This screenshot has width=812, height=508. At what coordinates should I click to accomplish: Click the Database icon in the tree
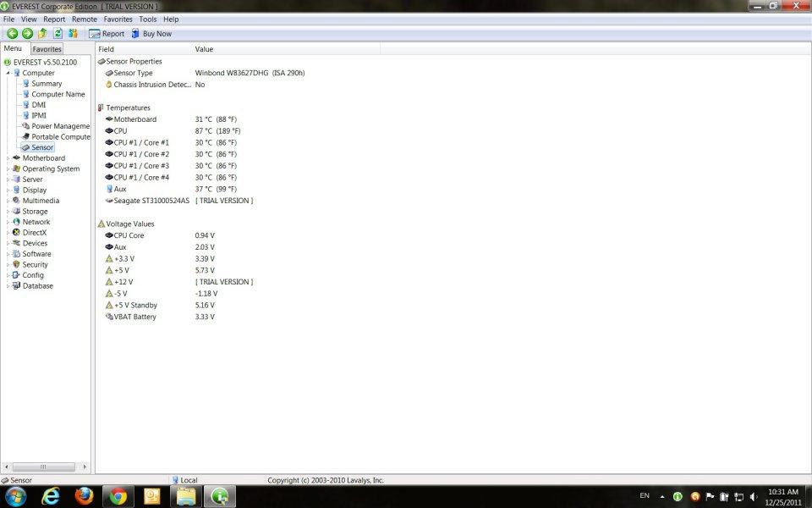point(16,285)
